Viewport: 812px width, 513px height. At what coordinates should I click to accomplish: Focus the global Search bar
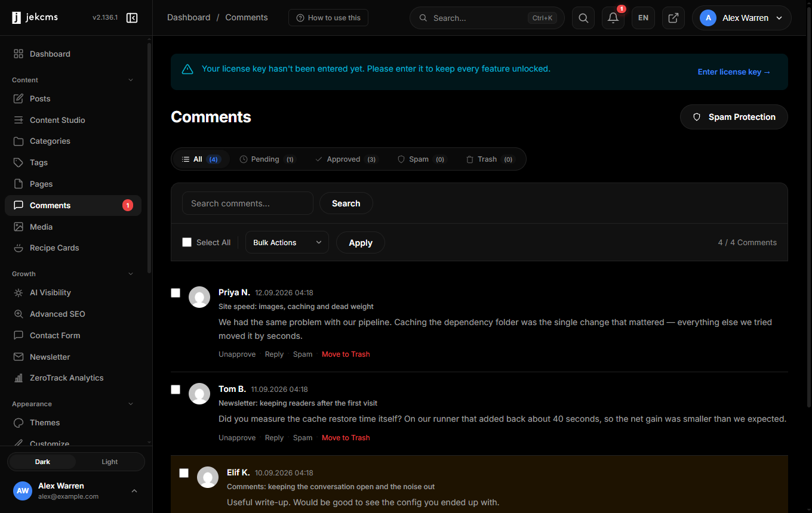point(487,18)
